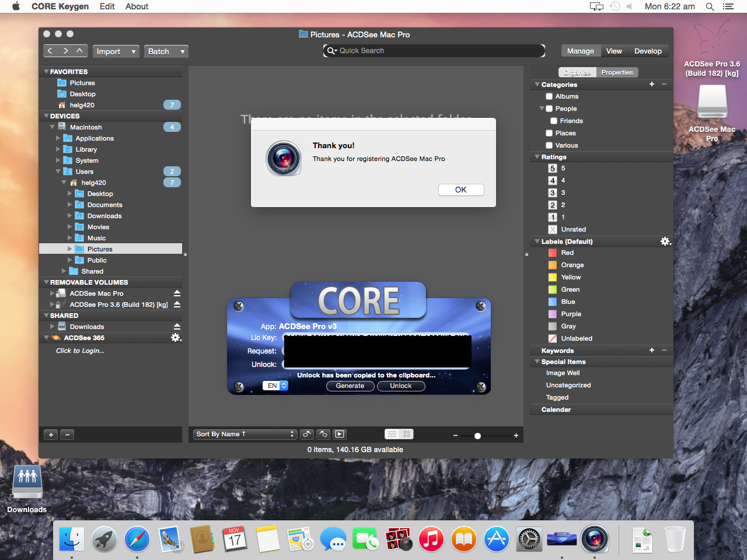Pick the Green label swatch
747x560 pixels.
point(553,289)
